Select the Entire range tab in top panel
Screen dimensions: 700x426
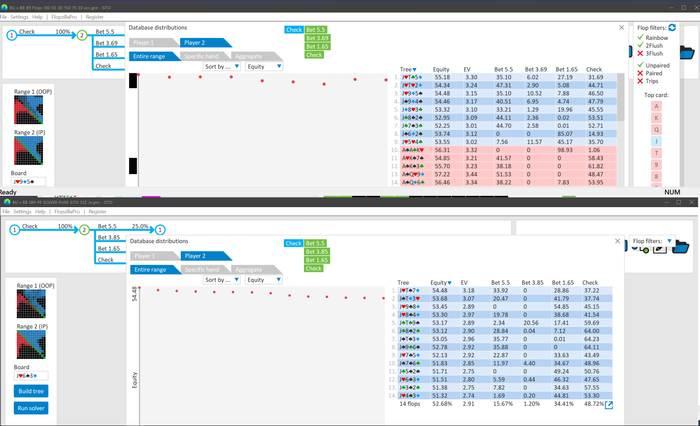(153, 57)
